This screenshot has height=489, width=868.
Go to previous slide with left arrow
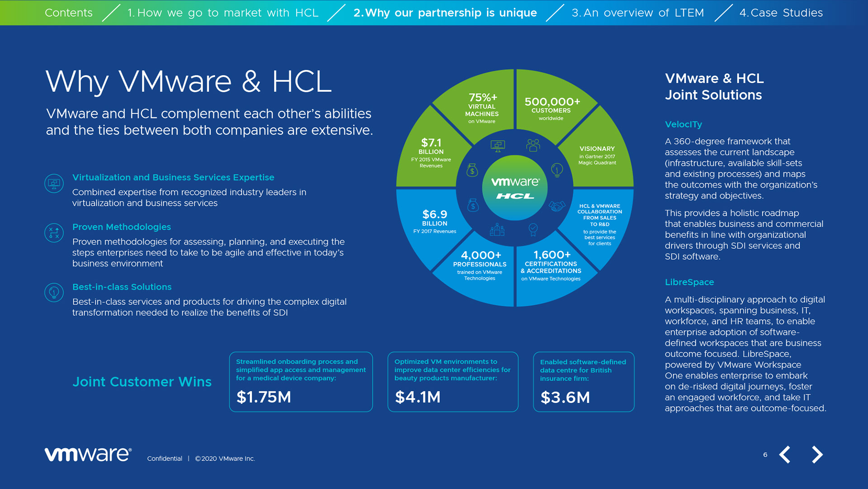coord(785,455)
